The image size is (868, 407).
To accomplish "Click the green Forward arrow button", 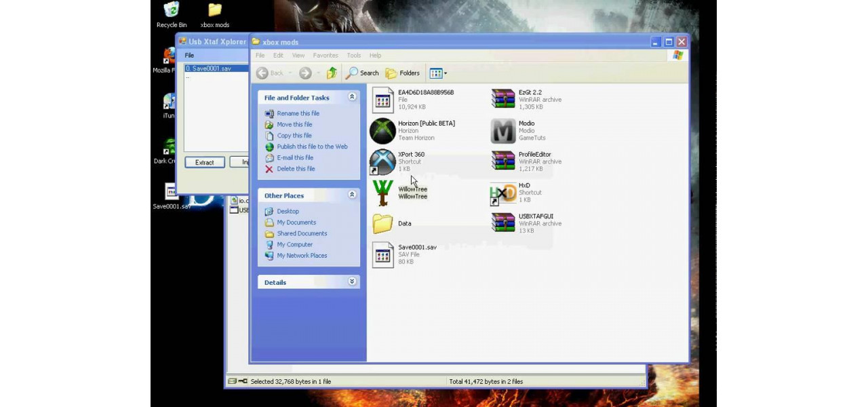I will point(305,73).
